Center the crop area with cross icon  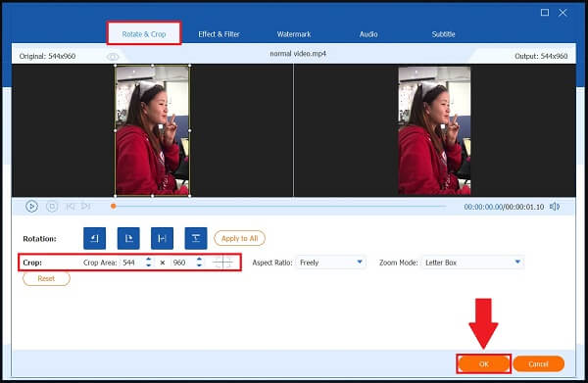(x=222, y=263)
